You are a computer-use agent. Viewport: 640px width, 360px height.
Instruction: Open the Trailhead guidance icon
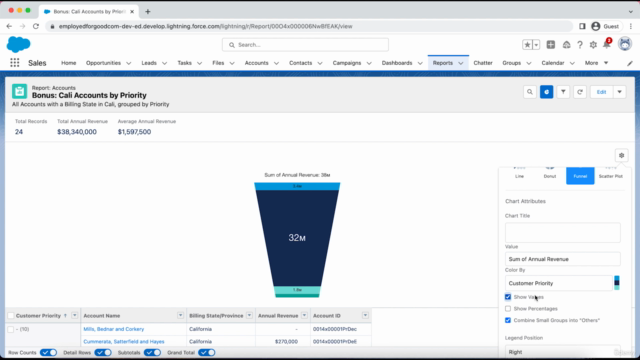tap(566, 45)
